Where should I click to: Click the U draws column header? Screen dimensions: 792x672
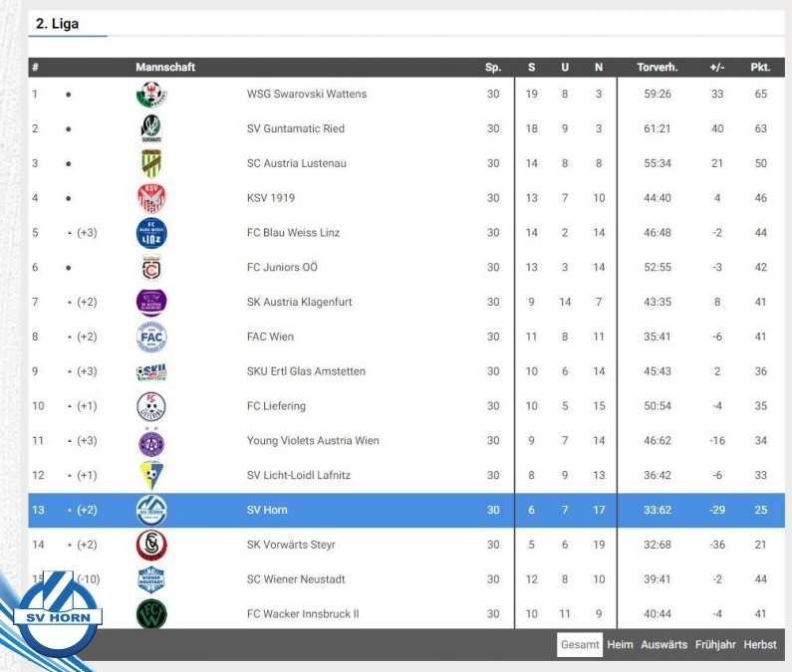[565, 67]
